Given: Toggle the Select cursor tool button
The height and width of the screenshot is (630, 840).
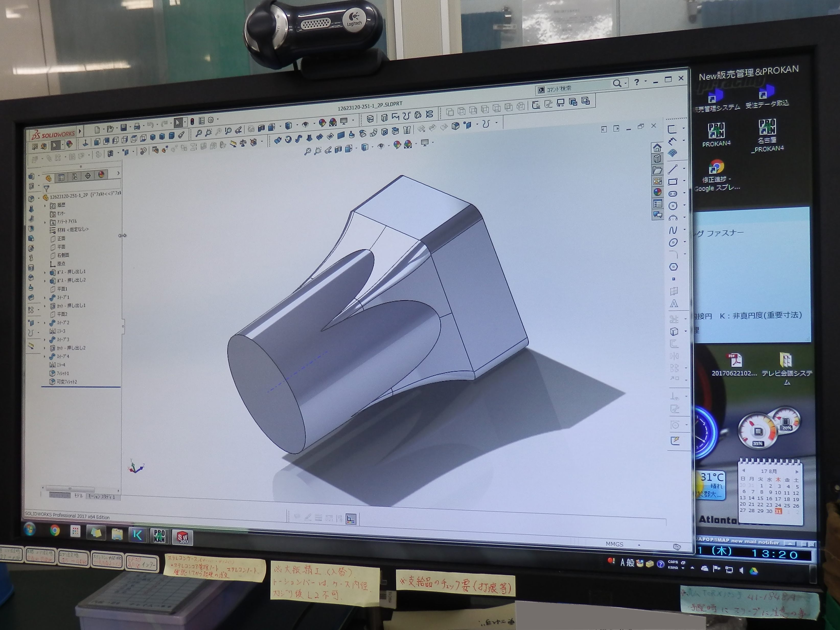Looking at the screenshot, I should 178,123.
